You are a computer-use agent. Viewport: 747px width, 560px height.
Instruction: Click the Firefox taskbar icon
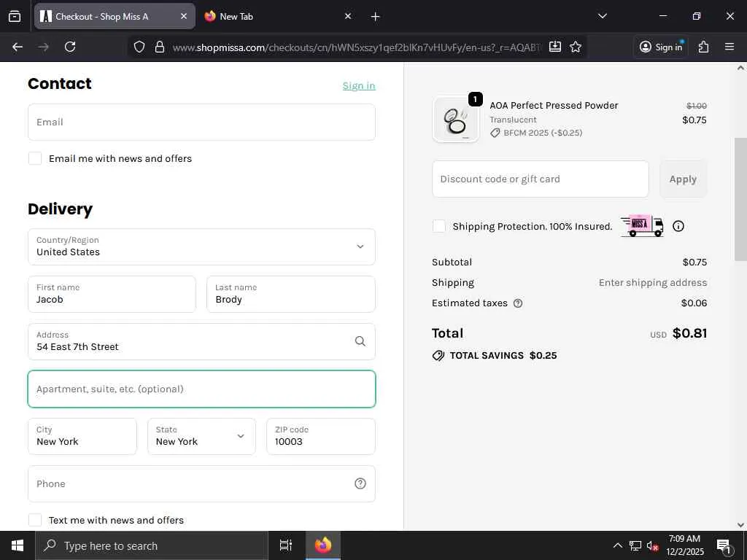(323, 545)
